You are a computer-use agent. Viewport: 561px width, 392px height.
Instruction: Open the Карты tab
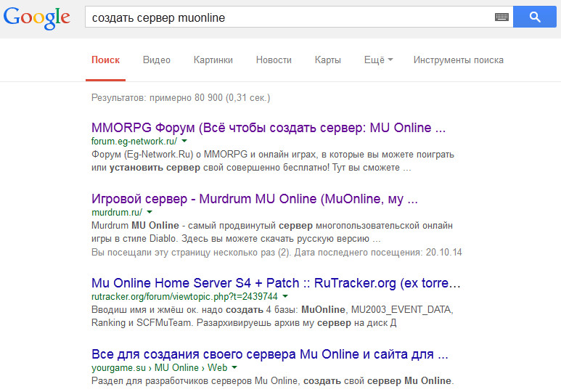point(328,60)
